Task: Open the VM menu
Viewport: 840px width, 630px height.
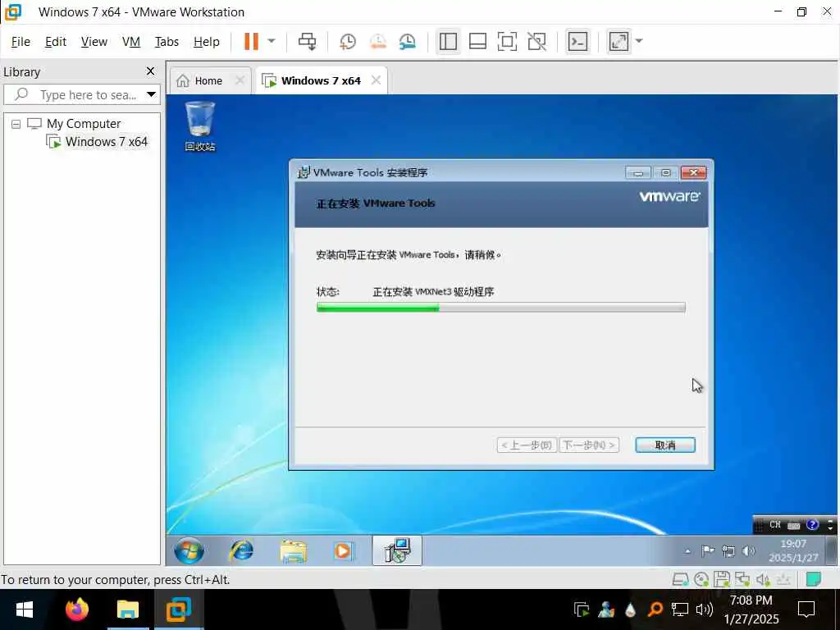Action: pos(130,42)
